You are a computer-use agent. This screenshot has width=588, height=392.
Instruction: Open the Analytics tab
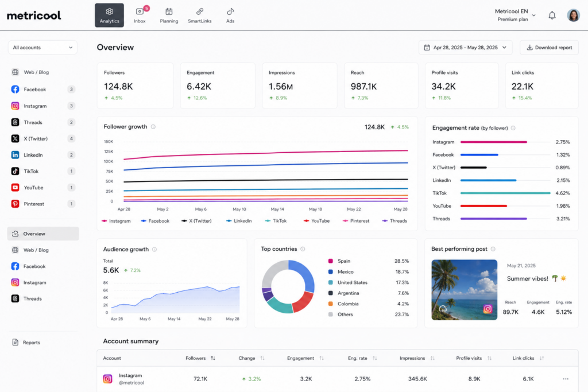109,15
